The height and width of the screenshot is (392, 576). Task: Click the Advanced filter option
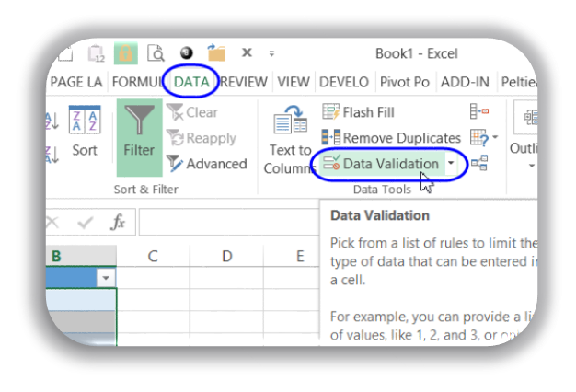(206, 164)
